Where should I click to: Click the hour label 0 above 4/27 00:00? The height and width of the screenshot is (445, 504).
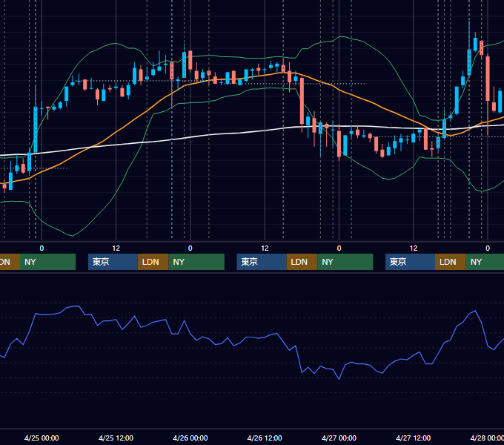pos(339,248)
